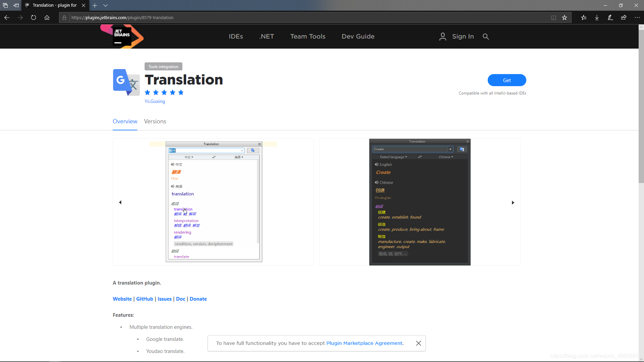Open the Plugin Marketplace Agreement link
The image size is (644, 362).
364,343
